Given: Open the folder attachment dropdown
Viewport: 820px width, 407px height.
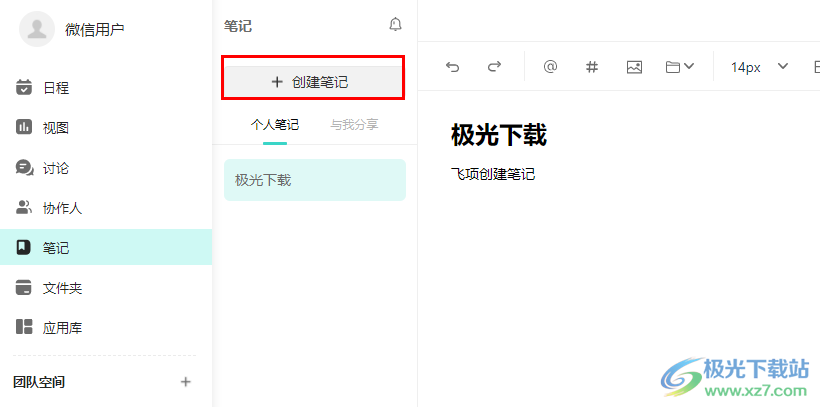Looking at the screenshot, I should [680, 67].
